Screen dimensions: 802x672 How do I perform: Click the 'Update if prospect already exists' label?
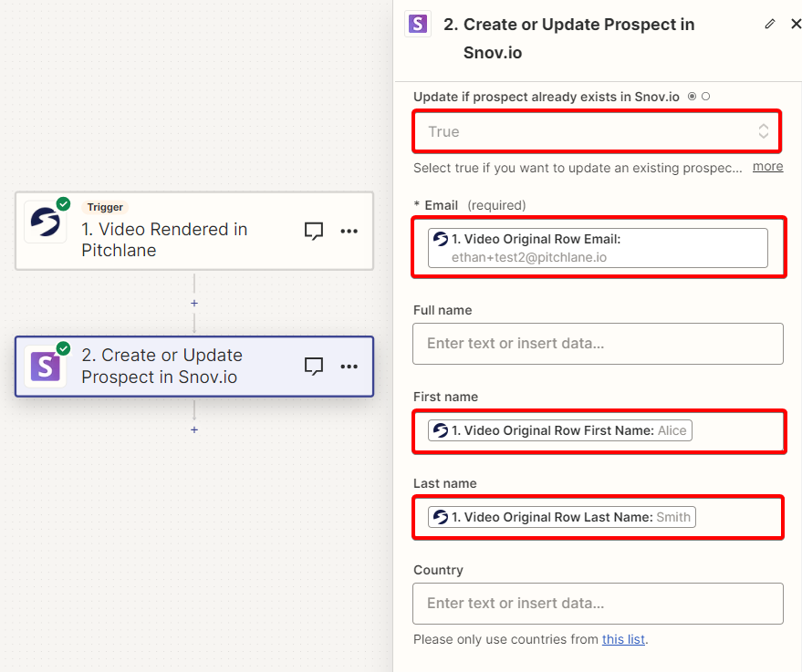click(x=547, y=97)
